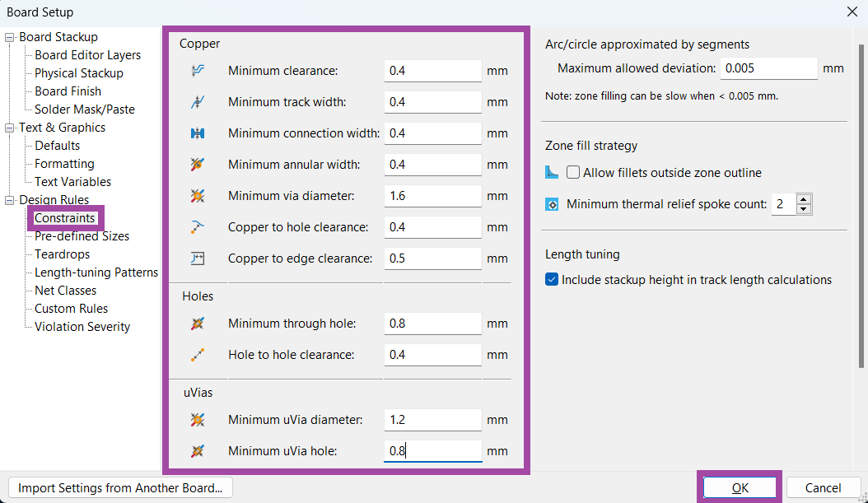Select Violation Severity in the tree
This screenshot has width=868, height=503.
tap(82, 327)
